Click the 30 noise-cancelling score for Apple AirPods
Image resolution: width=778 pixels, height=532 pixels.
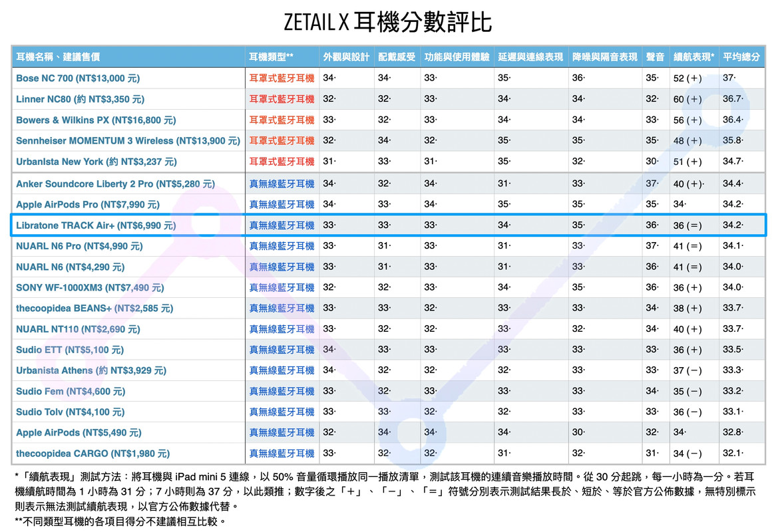click(x=578, y=432)
